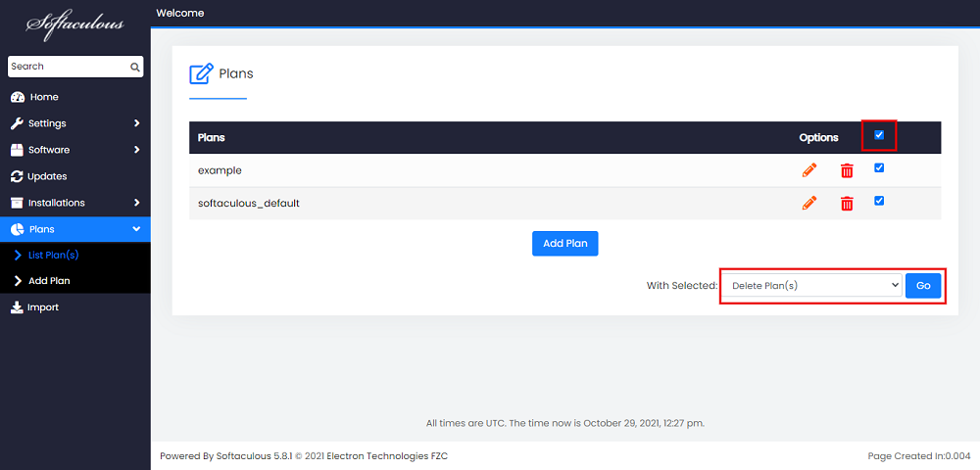
Task: Click the search magnifier icon
Action: click(x=134, y=67)
